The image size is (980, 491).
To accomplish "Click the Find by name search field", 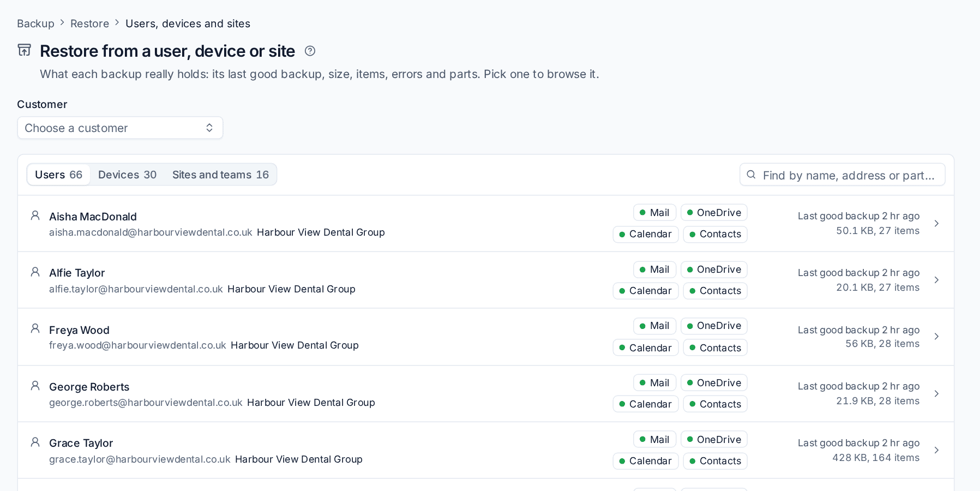I will coord(842,175).
